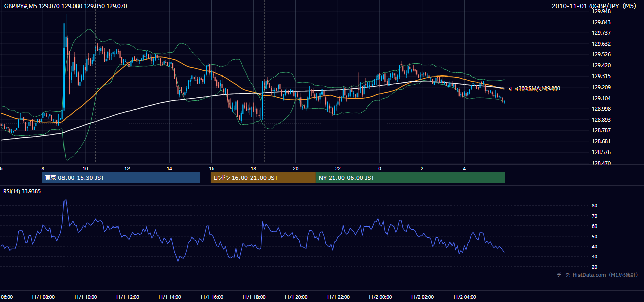Click the chart title 2010-11-01 のGBP/JPY (M5)
The image size is (644, 302).
[595, 6]
